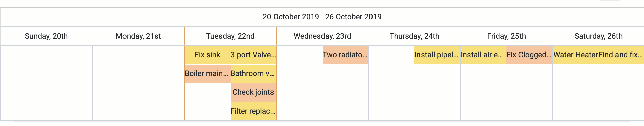Select the Filter replacement event
Viewport: 644px width, 126px height.
tap(253, 111)
